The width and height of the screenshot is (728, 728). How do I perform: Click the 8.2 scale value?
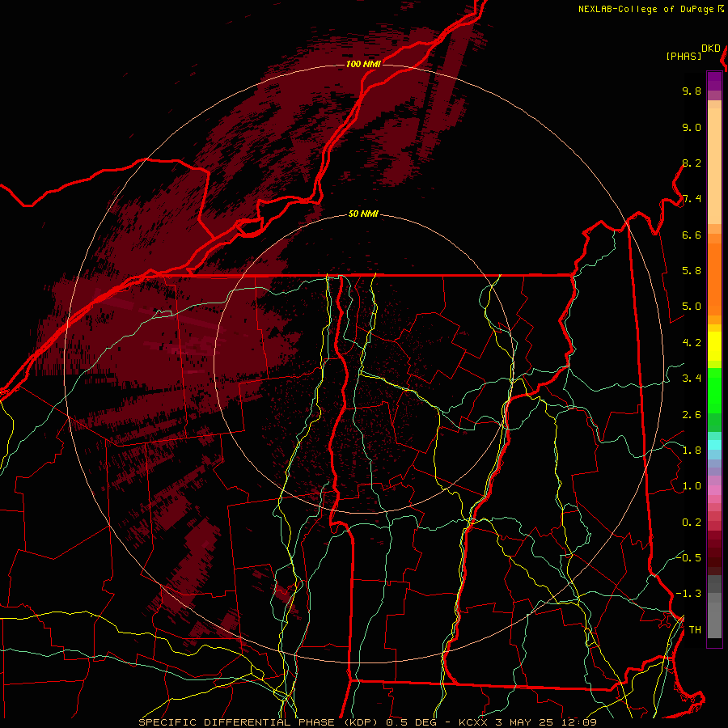pos(692,163)
